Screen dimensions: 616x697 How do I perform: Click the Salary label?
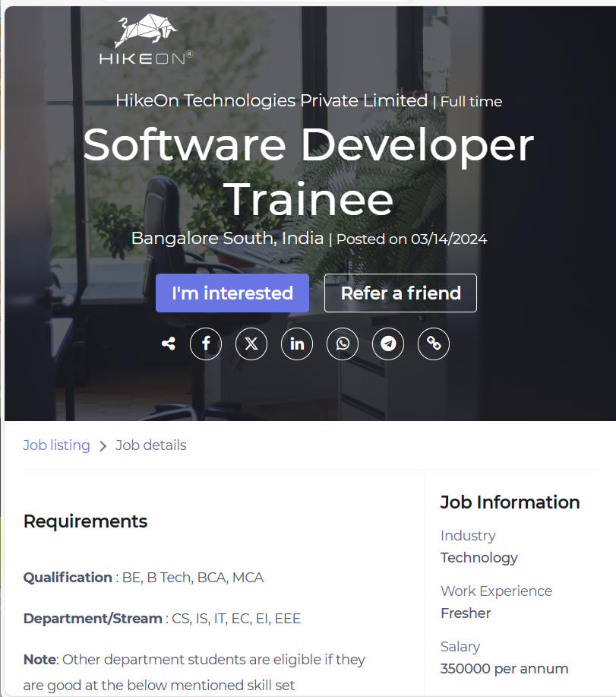click(x=460, y=647)
